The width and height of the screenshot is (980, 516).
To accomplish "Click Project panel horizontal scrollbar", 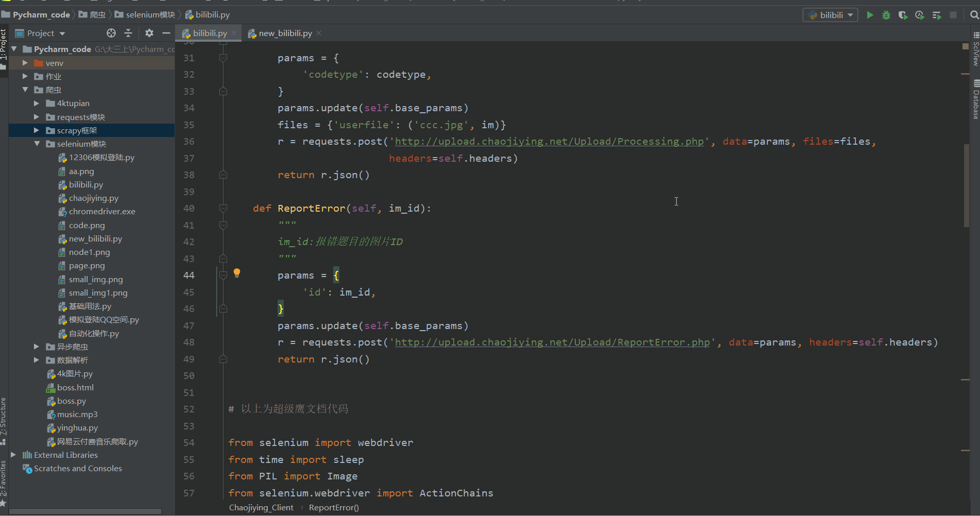I will [x=85, y=511].
